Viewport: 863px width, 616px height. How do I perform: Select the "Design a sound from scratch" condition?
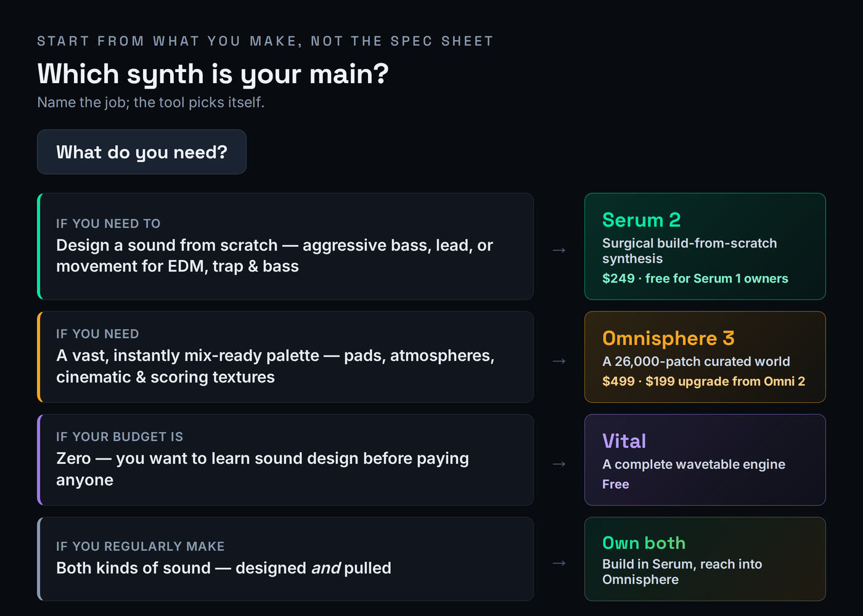click(285, 246)
